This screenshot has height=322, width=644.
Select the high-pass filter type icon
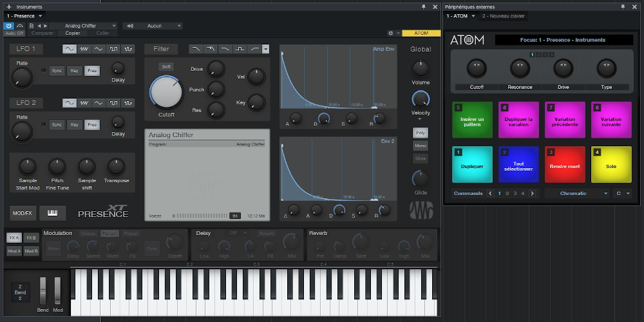point(254,49)
